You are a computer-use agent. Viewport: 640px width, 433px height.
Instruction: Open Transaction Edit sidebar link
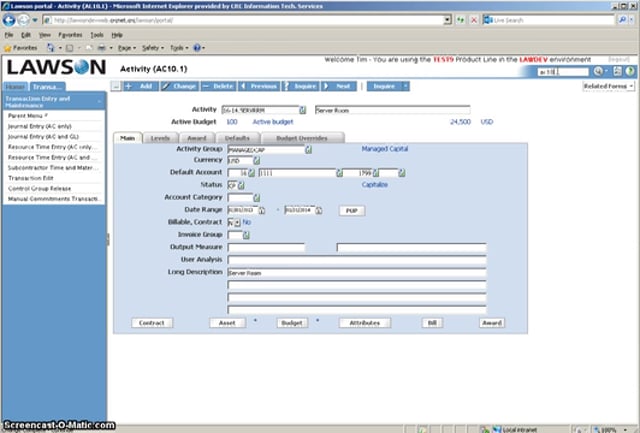click(31, 178)
